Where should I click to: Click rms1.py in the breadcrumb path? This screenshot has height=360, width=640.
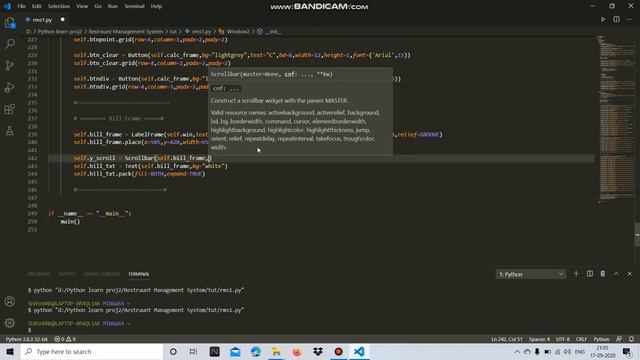pyautogui.click(x=201, y=31)
